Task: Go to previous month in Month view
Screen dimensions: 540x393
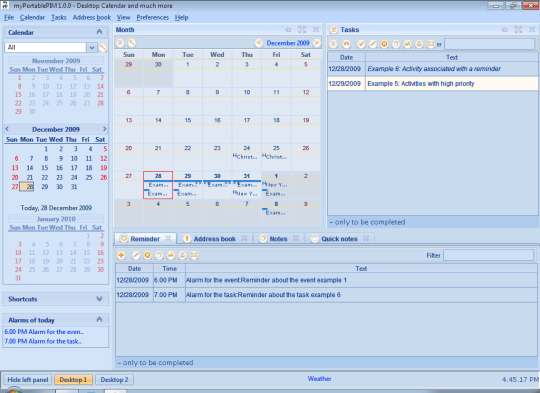Action: [259, 43]
